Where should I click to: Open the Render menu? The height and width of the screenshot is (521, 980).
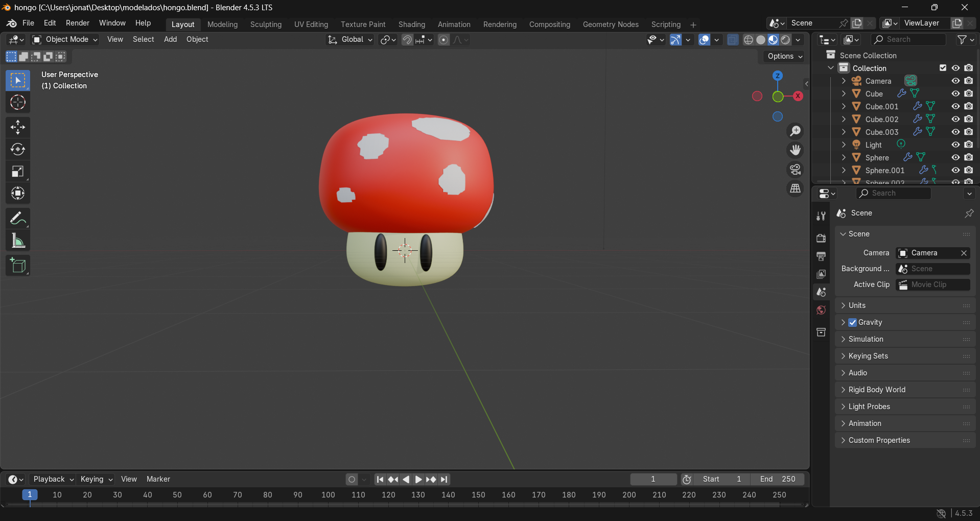click(77, 23)
